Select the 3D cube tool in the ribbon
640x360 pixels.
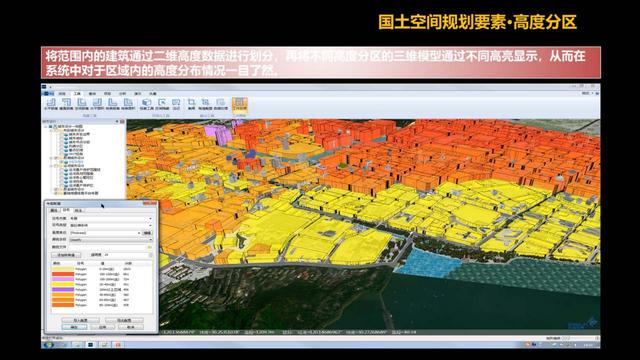147,104
